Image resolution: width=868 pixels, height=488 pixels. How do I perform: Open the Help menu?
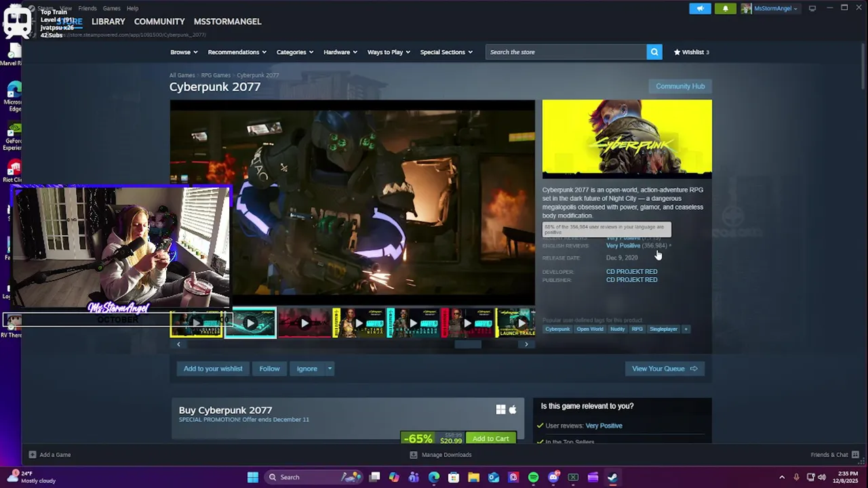[133, 8]
